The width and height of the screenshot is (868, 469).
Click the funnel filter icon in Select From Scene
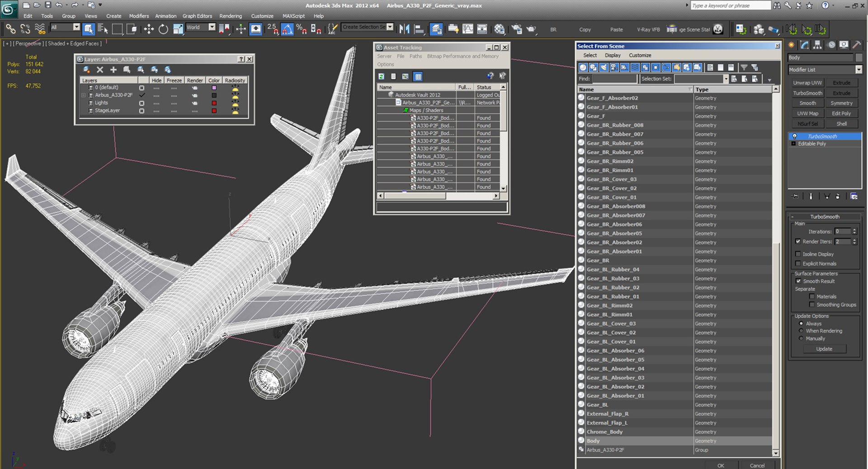[744, 67]
